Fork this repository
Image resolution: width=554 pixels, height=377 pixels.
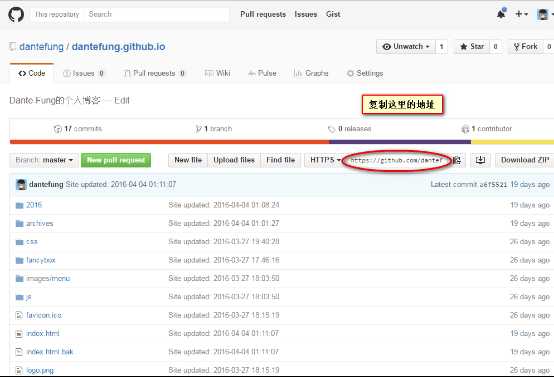coord(525,47)
